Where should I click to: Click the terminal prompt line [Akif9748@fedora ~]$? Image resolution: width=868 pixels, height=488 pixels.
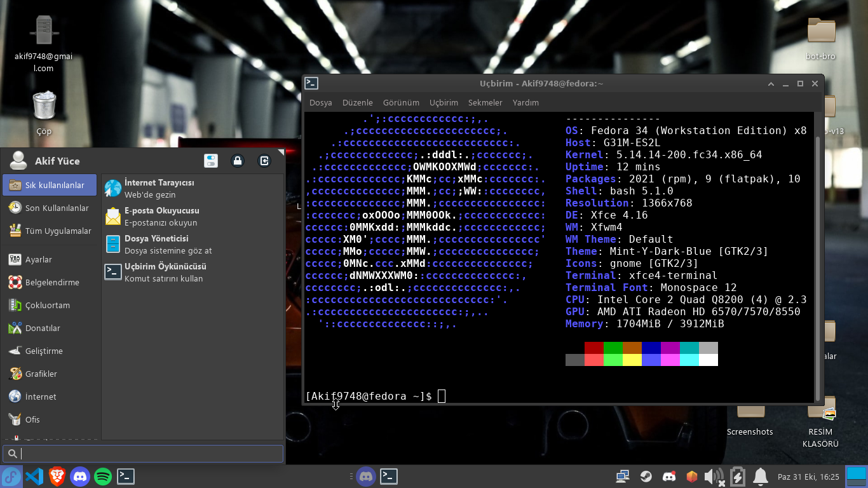(x=369, y=396)
